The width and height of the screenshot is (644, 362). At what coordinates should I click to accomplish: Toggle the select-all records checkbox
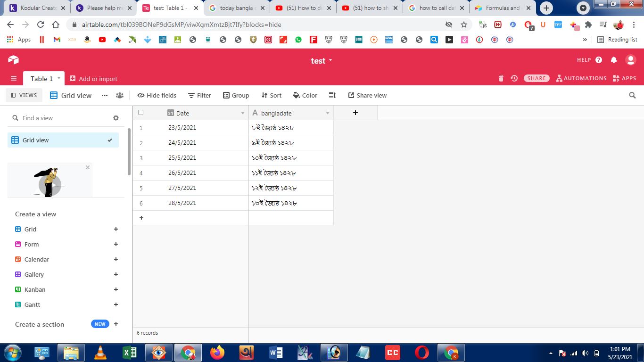tap(140, 113)
